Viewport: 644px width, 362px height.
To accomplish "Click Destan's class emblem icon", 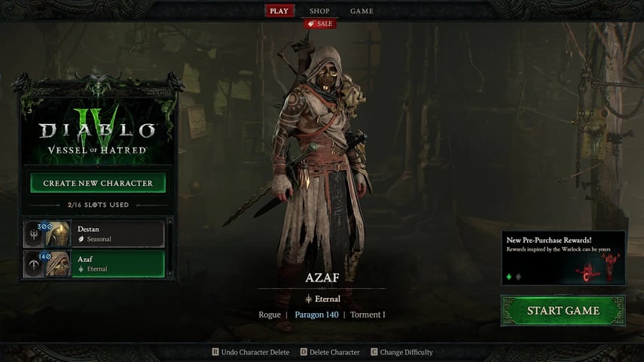I will 34,234.
